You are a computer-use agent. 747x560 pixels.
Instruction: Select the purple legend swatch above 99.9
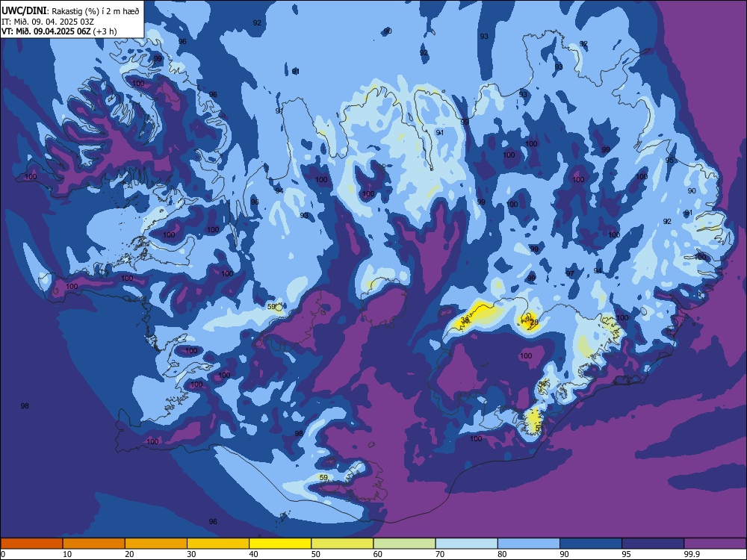click(x=715, y=544)
